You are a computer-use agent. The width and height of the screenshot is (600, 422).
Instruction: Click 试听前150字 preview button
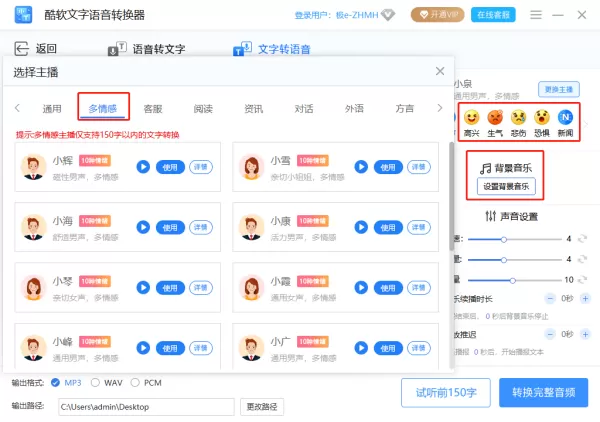coord(446,393)
